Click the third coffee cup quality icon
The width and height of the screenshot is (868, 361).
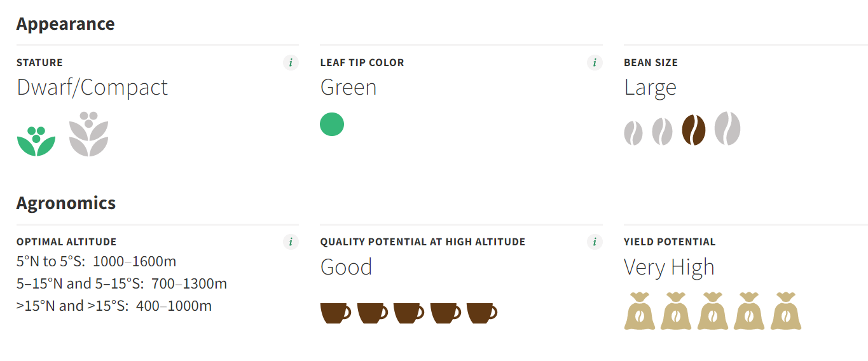pyautogui.click(x=409, y=313)
